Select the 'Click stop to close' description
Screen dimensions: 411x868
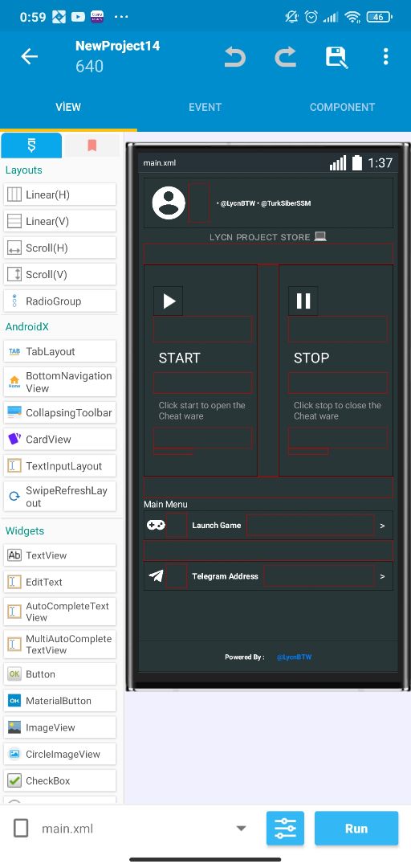coord(337,411)
